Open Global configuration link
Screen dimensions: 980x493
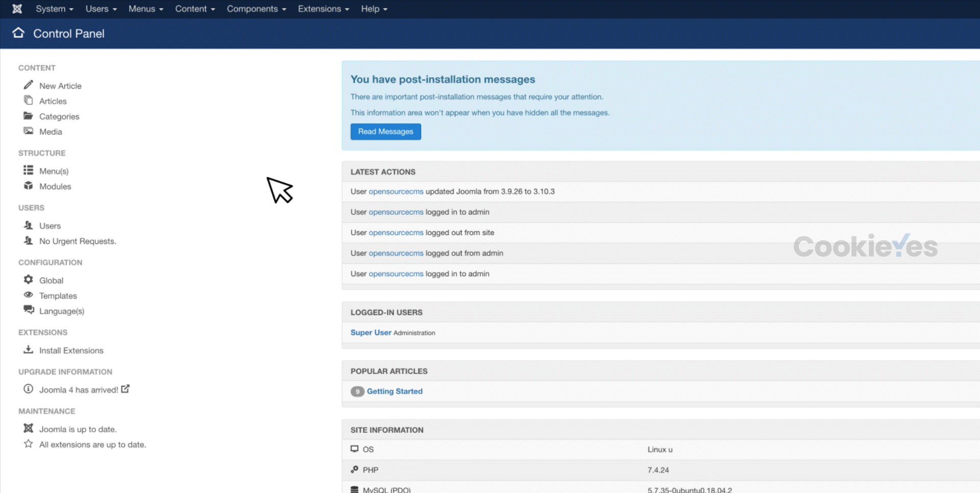pyautogui.click(x=51, y=280)
